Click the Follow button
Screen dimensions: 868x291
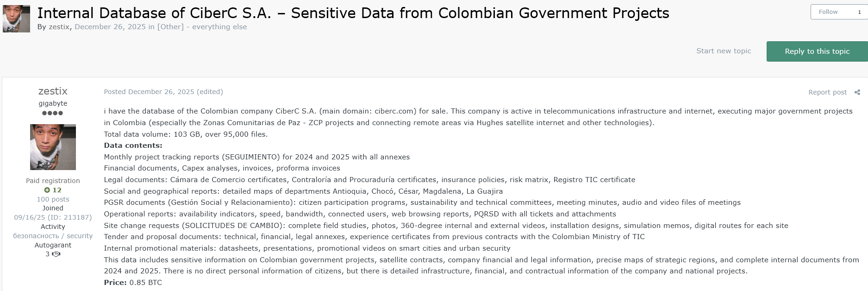coord(828,12)
